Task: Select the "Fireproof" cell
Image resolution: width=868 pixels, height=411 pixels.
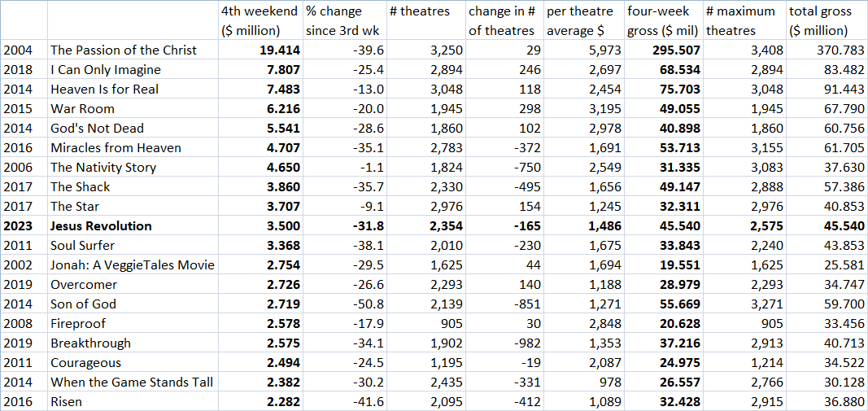Action: [x=133, y=323]
